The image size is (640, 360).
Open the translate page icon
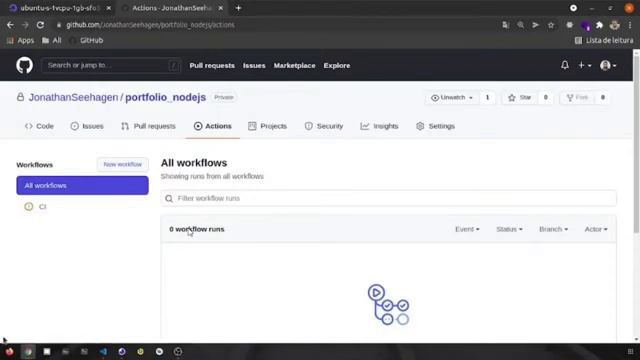(x=506, y=25)
